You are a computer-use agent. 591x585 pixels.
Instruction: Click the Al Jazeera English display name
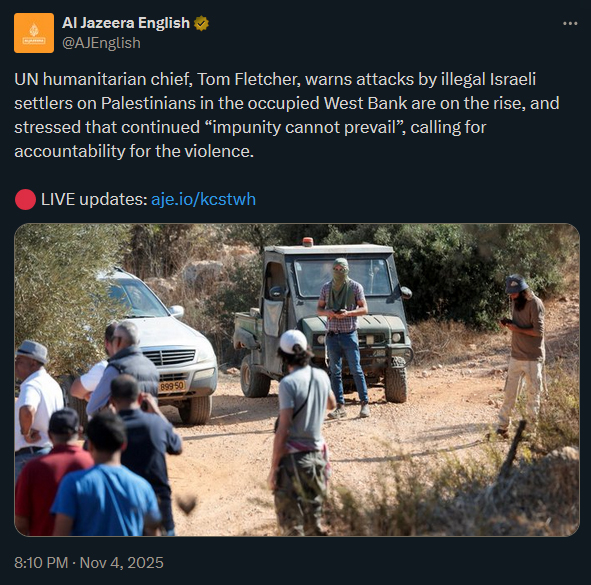(x=126, y=23)
